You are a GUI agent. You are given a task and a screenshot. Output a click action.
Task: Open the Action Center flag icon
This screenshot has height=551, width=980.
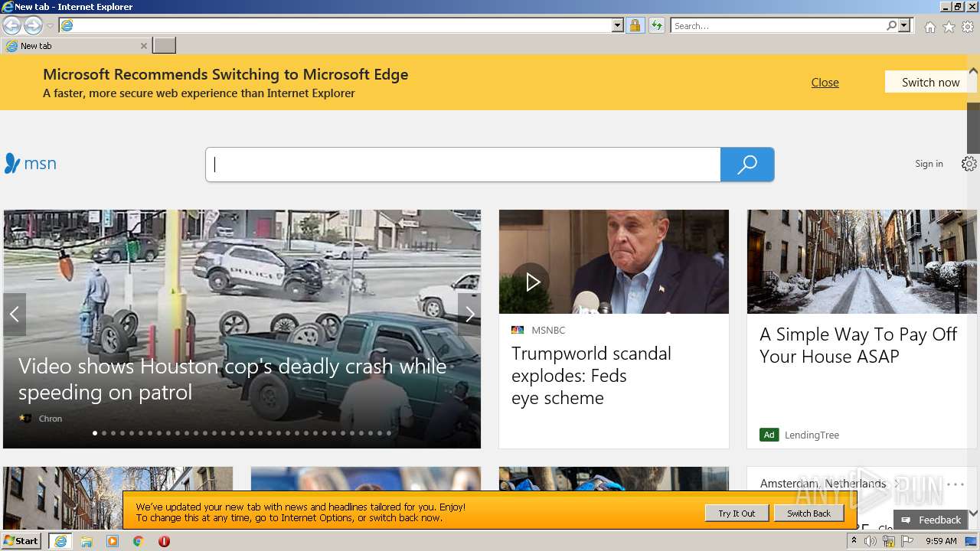pyautogui.click(x=907, y=541)
